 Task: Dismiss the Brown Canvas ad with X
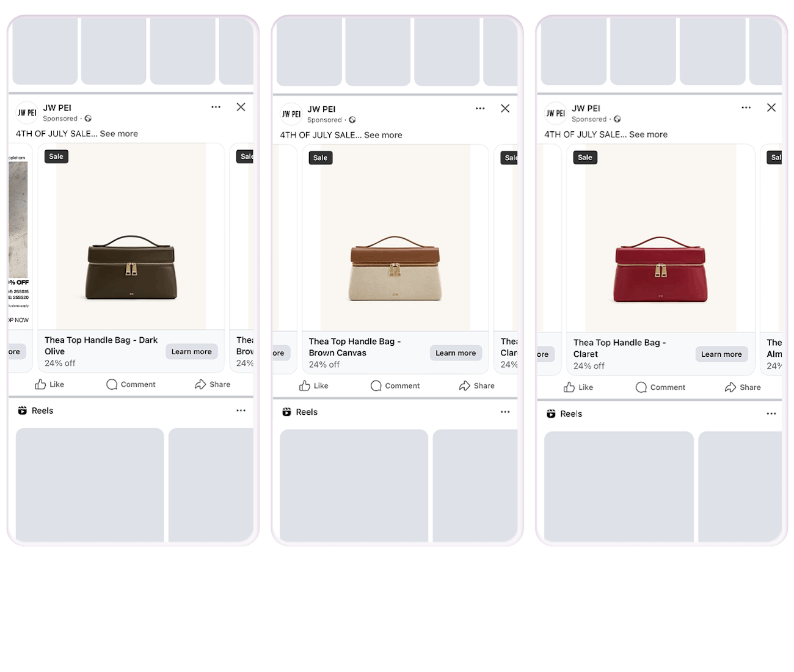(x=505, y=108)
